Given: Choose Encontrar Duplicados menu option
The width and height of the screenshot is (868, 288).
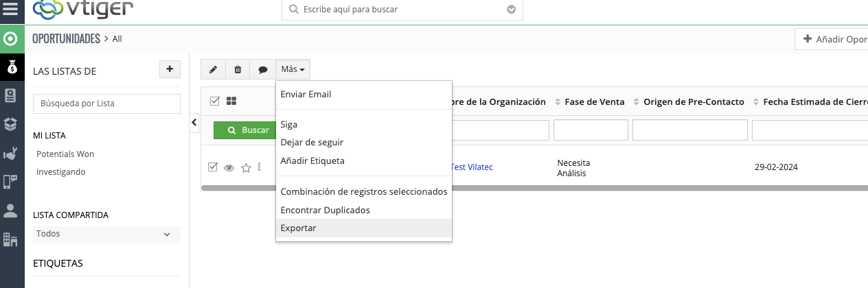Looking at the screenshot, I should (x=325, y=210).
